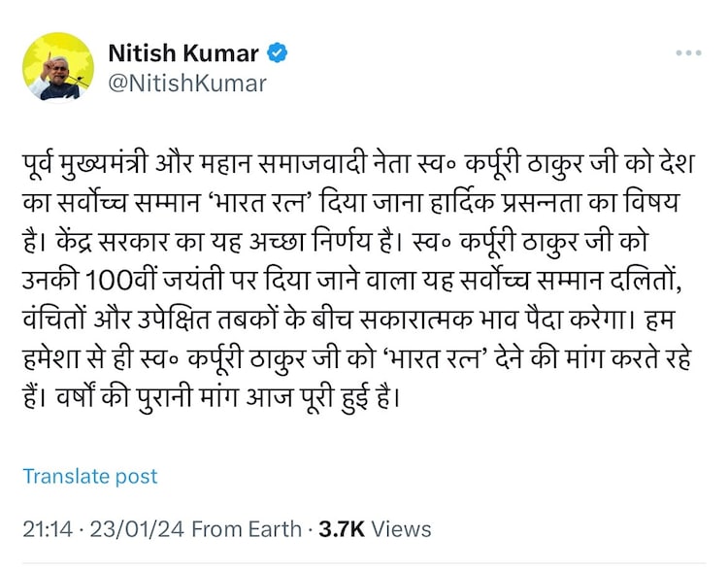Image resolution: width=728 pixels, height=571 pixels.
Task: Click the blue verified badge
Action: (x=277, y=52)
